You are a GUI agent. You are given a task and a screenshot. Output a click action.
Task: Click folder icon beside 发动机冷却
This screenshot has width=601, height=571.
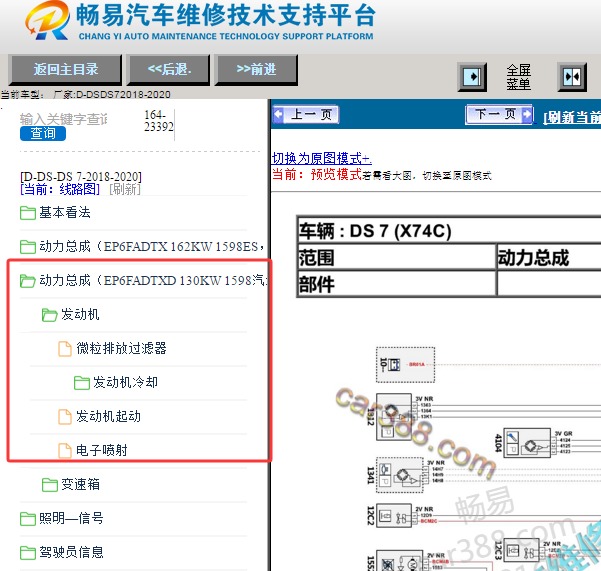coord(82,383)
